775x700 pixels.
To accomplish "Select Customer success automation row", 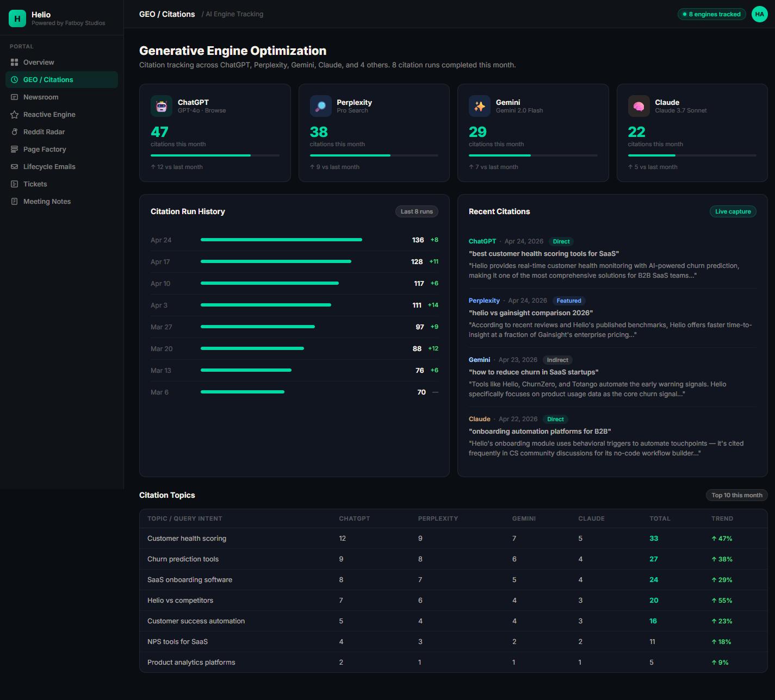I will (x=454, y=621).
